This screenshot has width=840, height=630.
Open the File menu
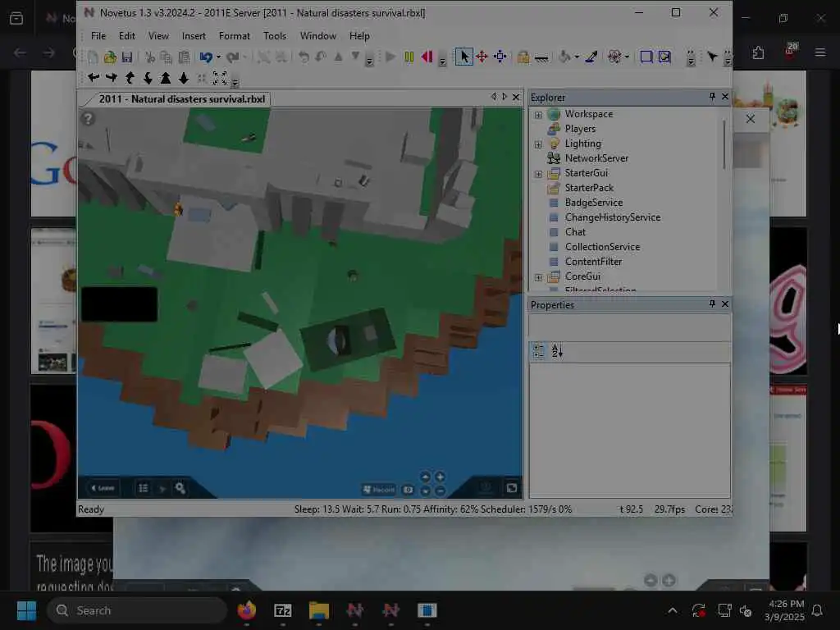[x=98, y=36]
